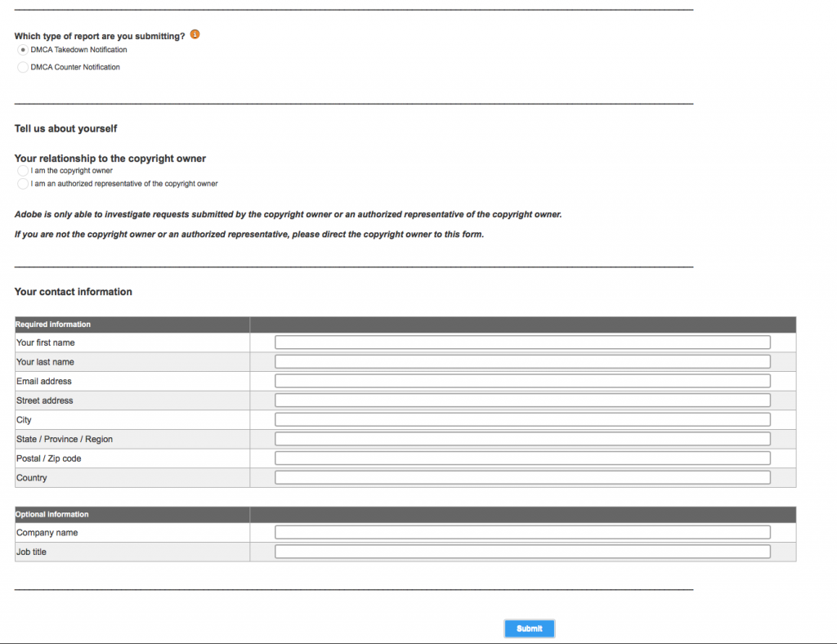This screenshot has width=837, height=644.
Task: Click the "Tell us about yourself" heading
Action: (x=65, y=128)
